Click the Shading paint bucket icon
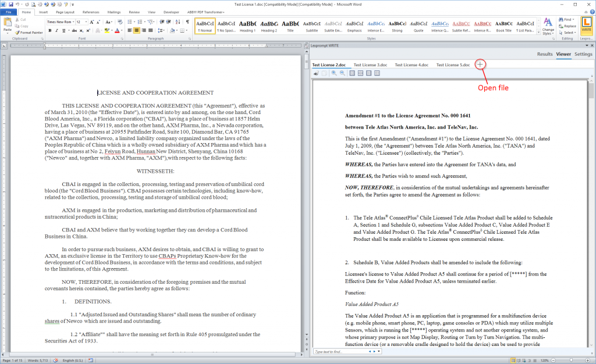Viewport: 596px width, 364px height. [x=172, y=30]
